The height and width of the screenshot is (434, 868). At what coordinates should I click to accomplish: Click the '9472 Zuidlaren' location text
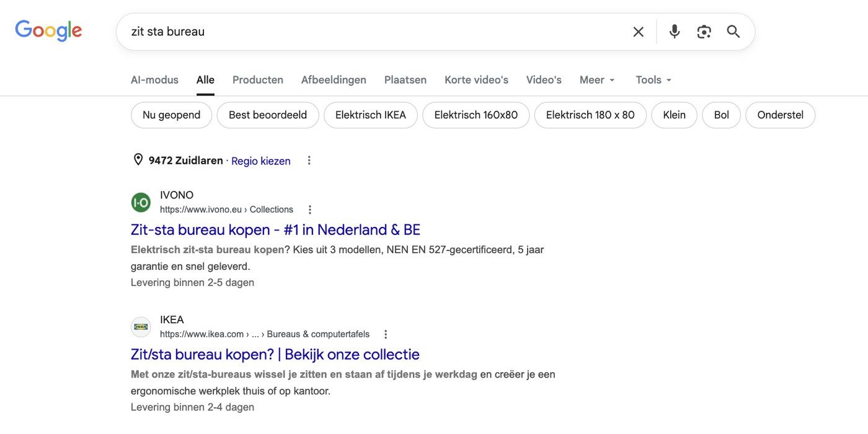(x=186, y=161)
